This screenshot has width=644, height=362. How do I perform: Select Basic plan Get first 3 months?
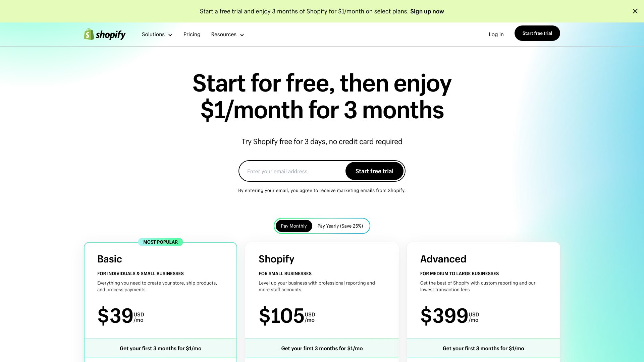click(160, 348)
